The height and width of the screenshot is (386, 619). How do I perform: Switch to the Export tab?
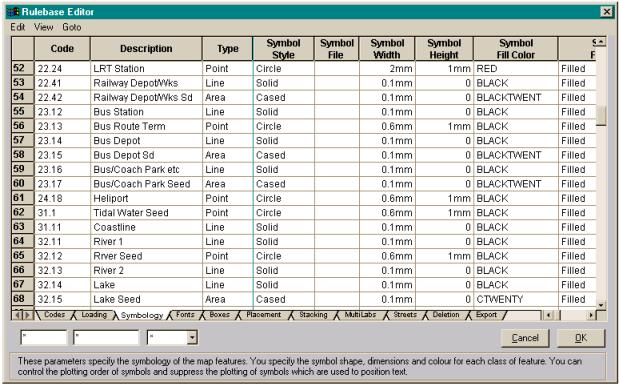[x=486, y=315]
